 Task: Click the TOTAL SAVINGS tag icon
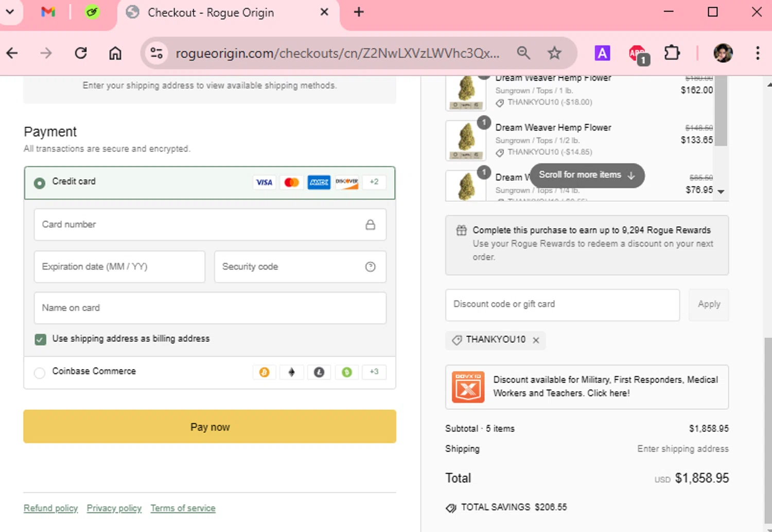(x=451, y=508)
